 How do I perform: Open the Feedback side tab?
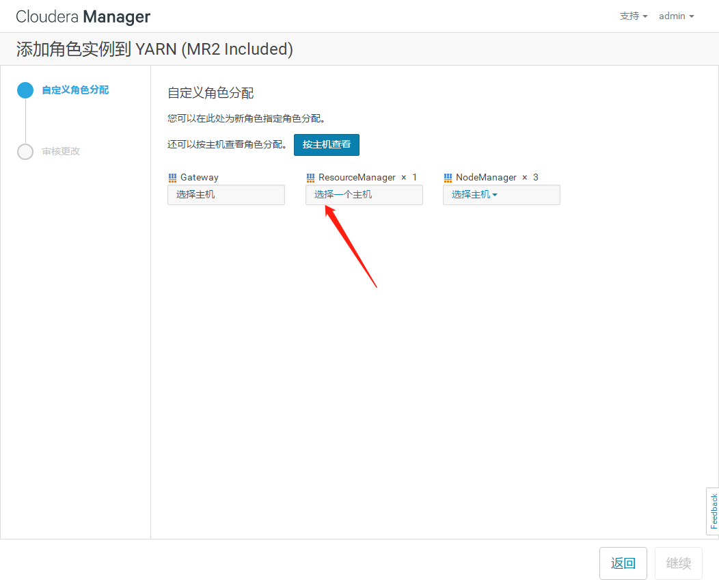pos(713,511)
